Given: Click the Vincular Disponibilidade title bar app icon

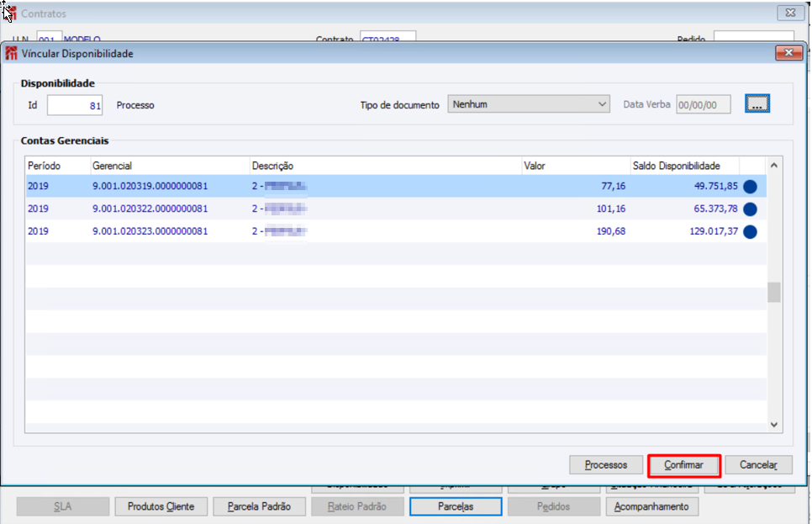Looking at the screenshot, I should pos(11,53).
